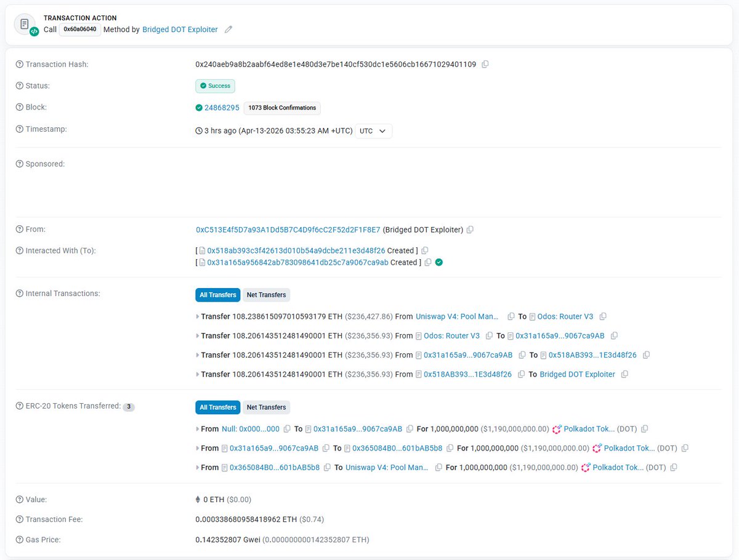Screen dimensions: 739x560
Task: Click the 1073 Block Confirmations badge
Action: 282,108
